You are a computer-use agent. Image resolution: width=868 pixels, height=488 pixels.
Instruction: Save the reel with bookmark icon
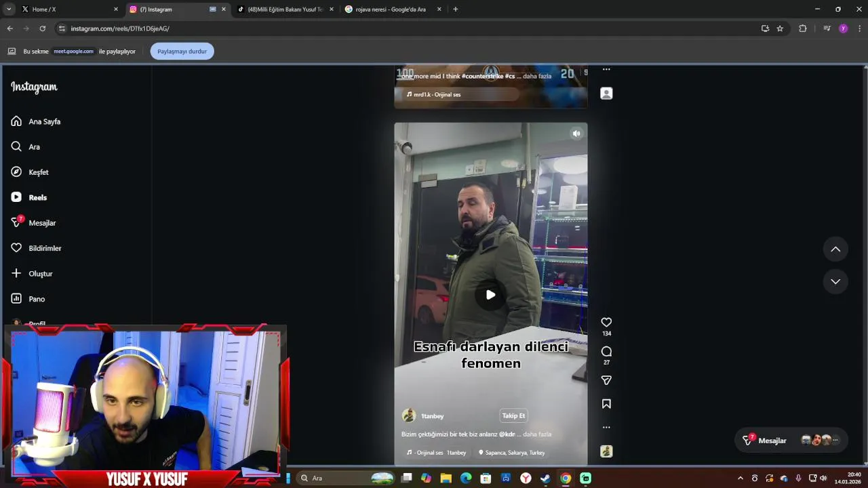tap(606, 404)
